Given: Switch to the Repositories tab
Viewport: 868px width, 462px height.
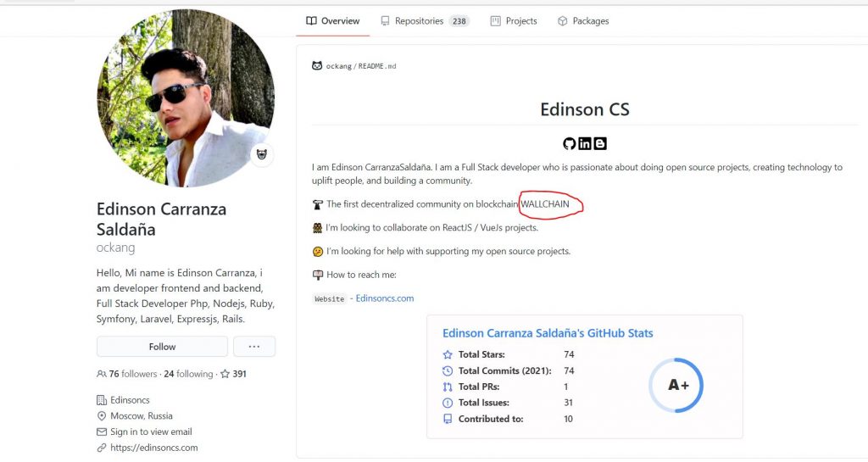Looking at the screenshot, I should (425, 21).
